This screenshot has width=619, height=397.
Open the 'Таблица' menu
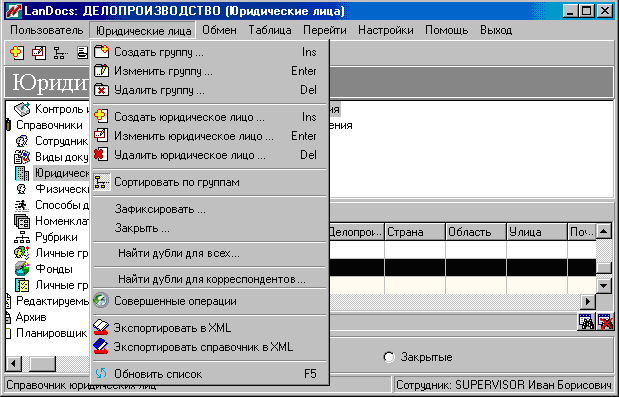tap(270, 30)
